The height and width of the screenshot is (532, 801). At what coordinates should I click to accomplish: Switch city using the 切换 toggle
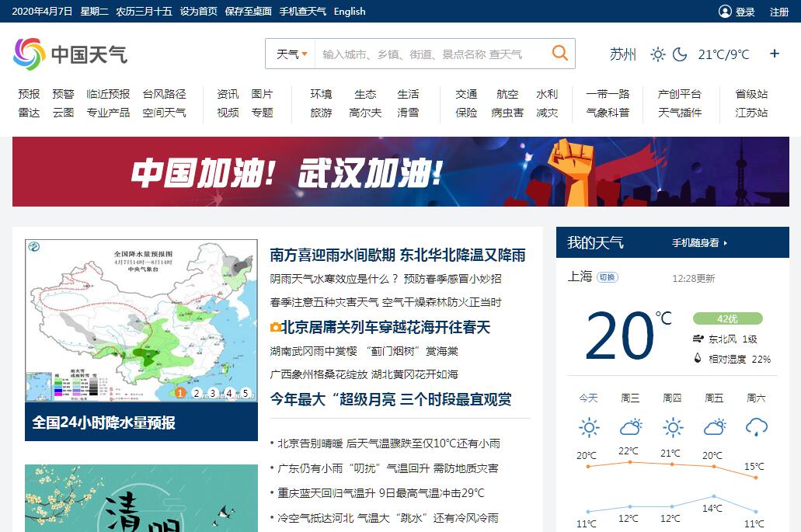tap(608, 277)
